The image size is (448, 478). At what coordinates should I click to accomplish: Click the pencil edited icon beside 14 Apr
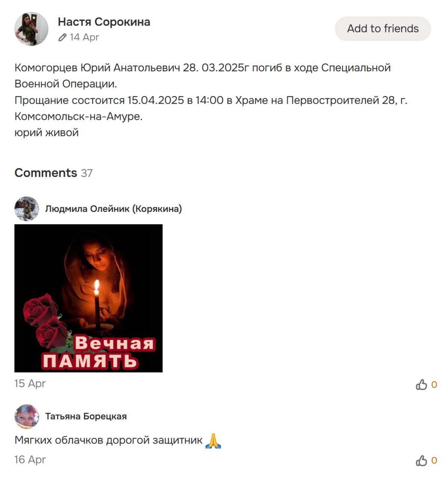(x=62, y=37)
